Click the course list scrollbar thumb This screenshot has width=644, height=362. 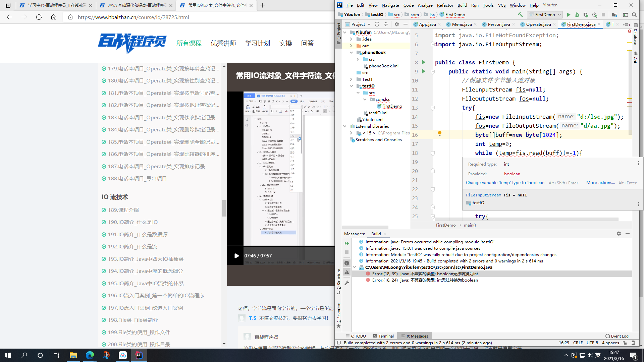click(224, 208)
